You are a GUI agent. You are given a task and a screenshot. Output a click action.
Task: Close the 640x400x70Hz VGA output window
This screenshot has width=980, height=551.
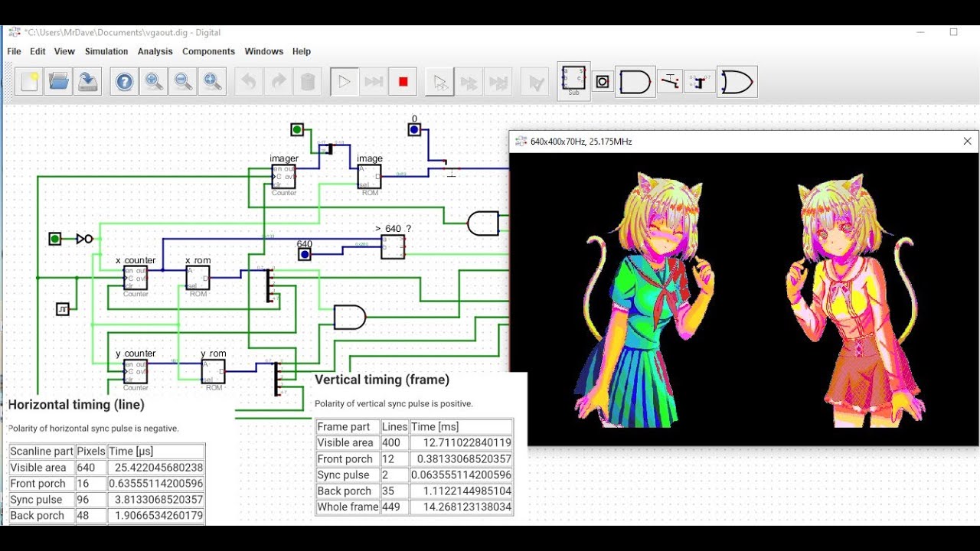967,142
